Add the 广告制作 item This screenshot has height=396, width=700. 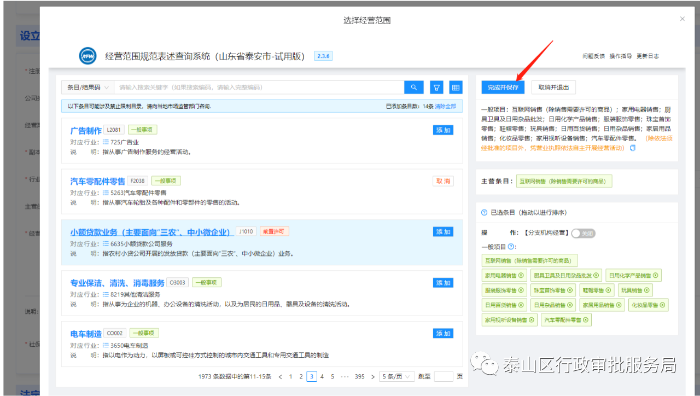click(443, 130)
